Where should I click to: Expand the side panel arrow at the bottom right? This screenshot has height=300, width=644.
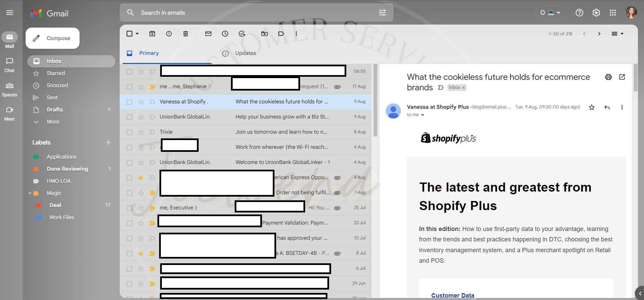(x=640, y=294)
